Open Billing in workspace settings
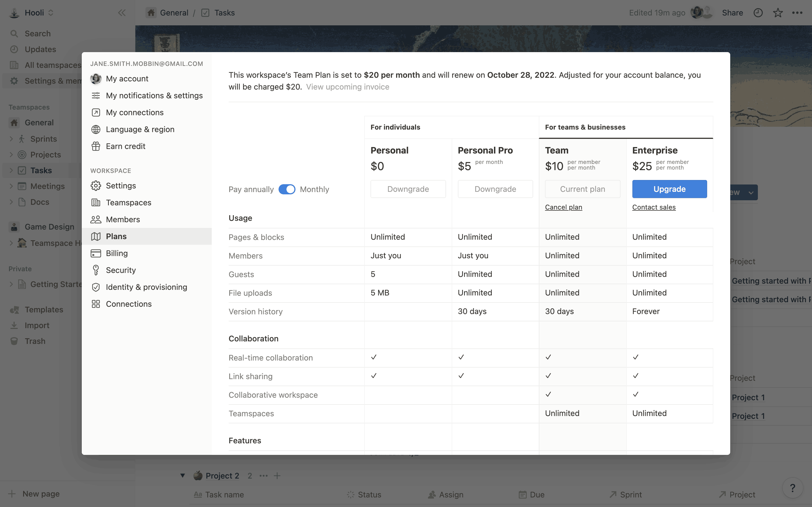The width and height of the screenshot is (812, 507). (x=116, y=253)
